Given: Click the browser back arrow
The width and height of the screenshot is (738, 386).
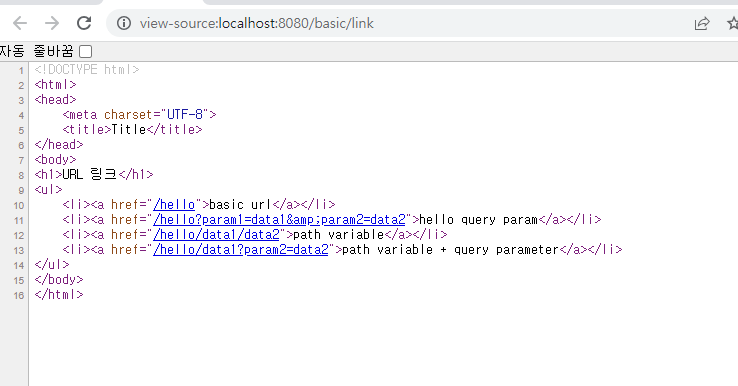Looking at the screenshot, I should 20,23.
